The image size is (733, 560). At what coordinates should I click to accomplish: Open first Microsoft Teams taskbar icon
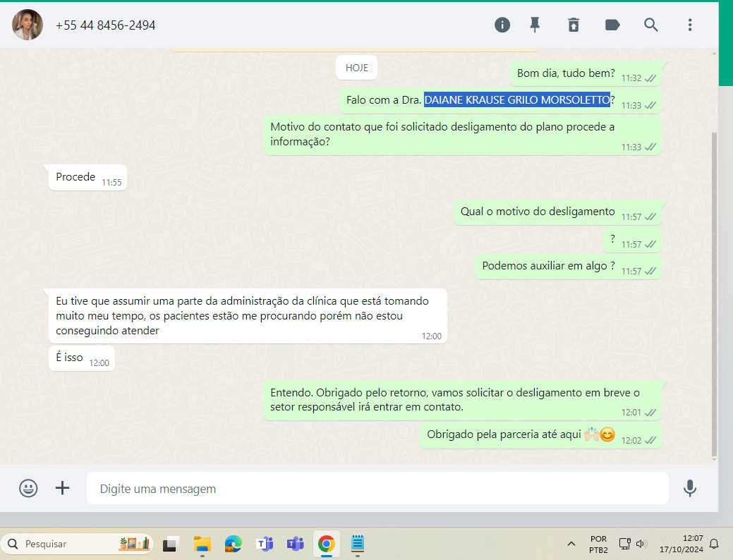pos(265,544)
